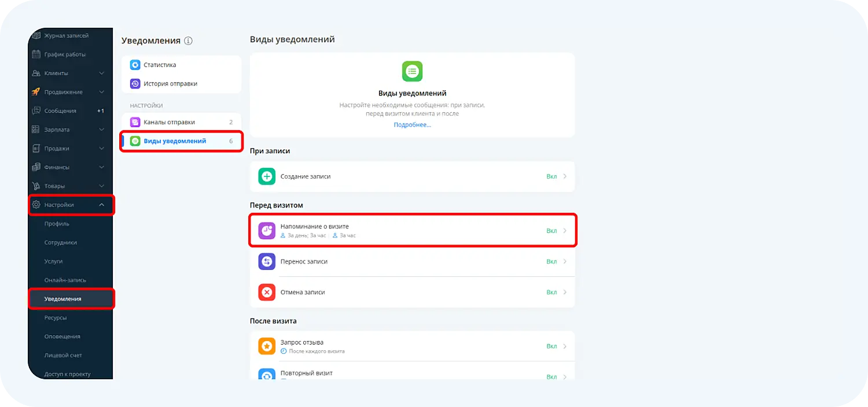868x407 pixels.
Task: Click the Продажи receipt icon
Action: point(36,149)
